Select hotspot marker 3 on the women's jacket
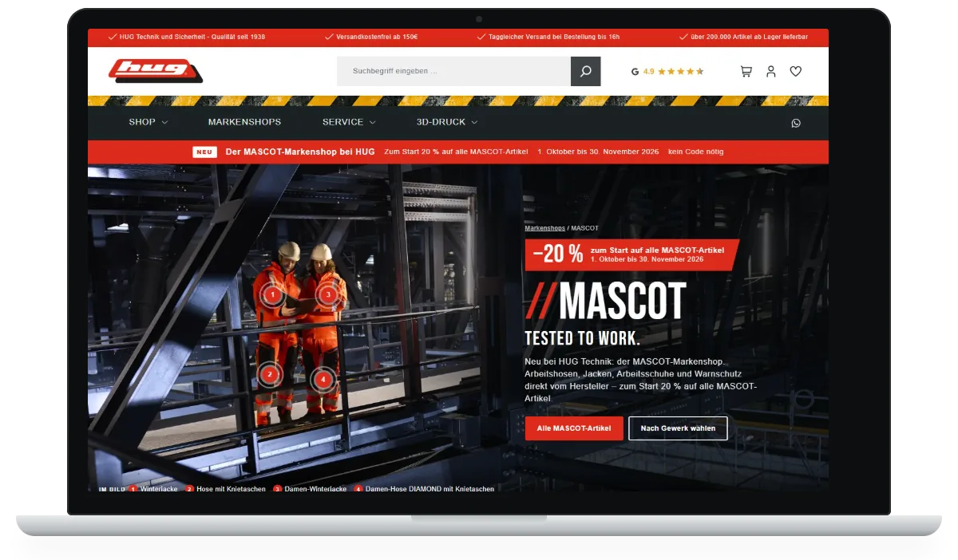This screenshot has height=560, width=958. [x=327, y=294]
